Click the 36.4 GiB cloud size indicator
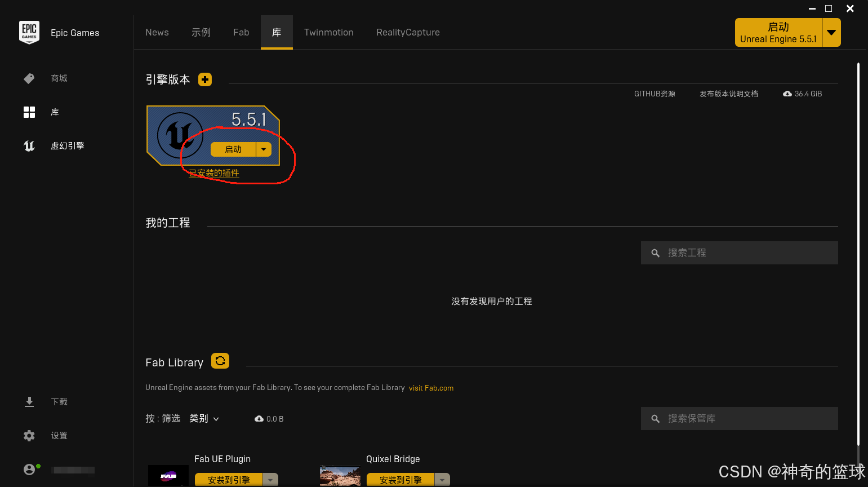868x487 pixels. point(803,94)
